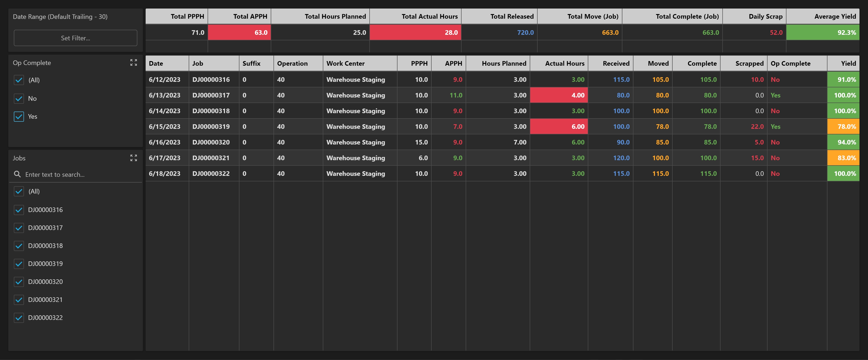Toggle the Yes checkbox under Op Complete

[19, 117]
